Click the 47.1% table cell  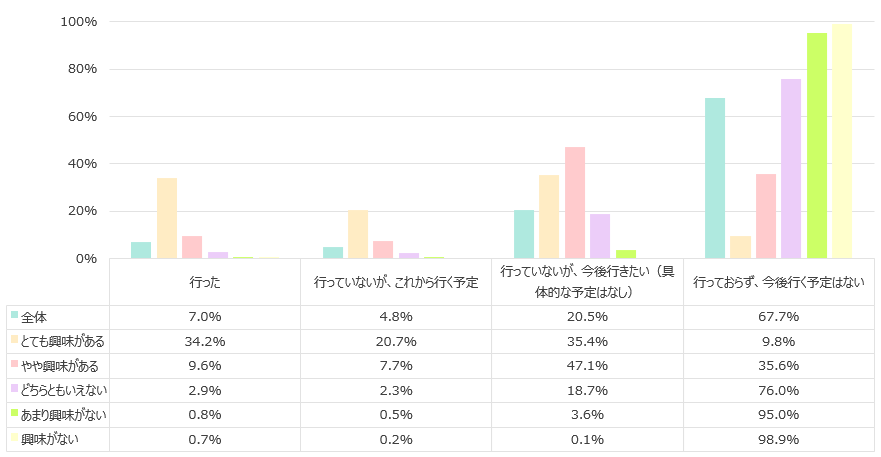pyautogui.click(x=588, y=365)
